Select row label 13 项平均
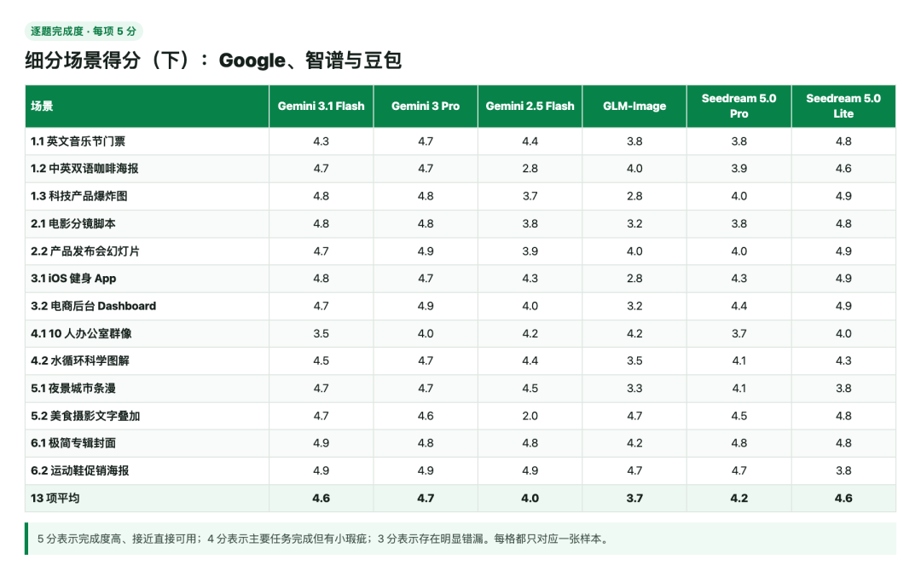The width and height of the screenshot is (921, 588). tap(55, 499)
